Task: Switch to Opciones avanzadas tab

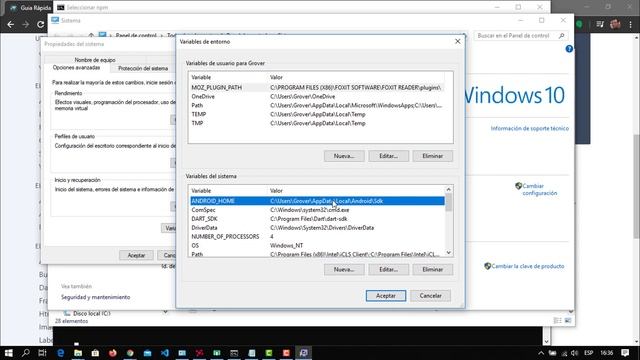Action: pos(76,68)
